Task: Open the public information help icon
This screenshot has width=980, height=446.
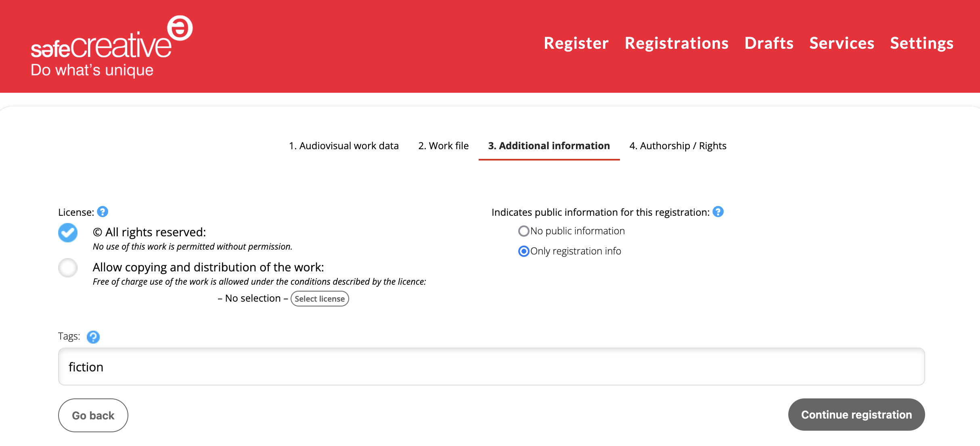Action: point(718,212)
